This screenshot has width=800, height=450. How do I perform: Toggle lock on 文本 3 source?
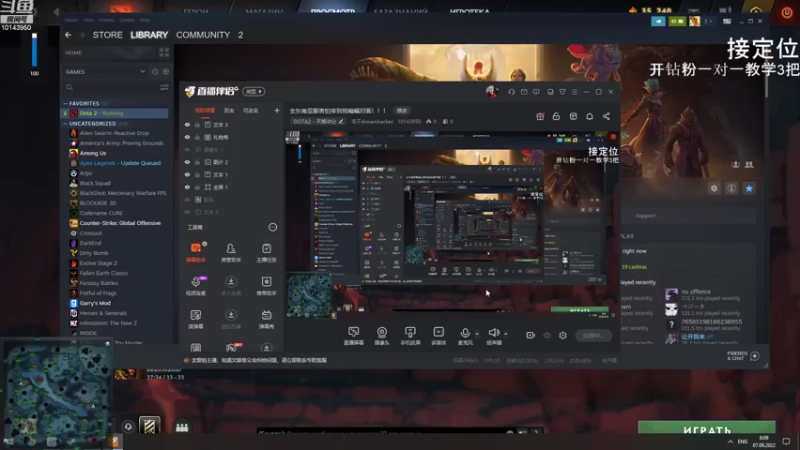click(197, 124)
